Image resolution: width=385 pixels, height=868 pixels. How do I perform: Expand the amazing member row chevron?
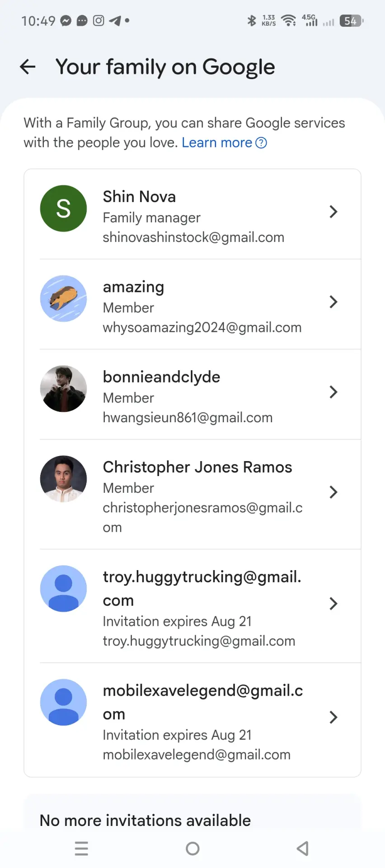coord(333,302)
